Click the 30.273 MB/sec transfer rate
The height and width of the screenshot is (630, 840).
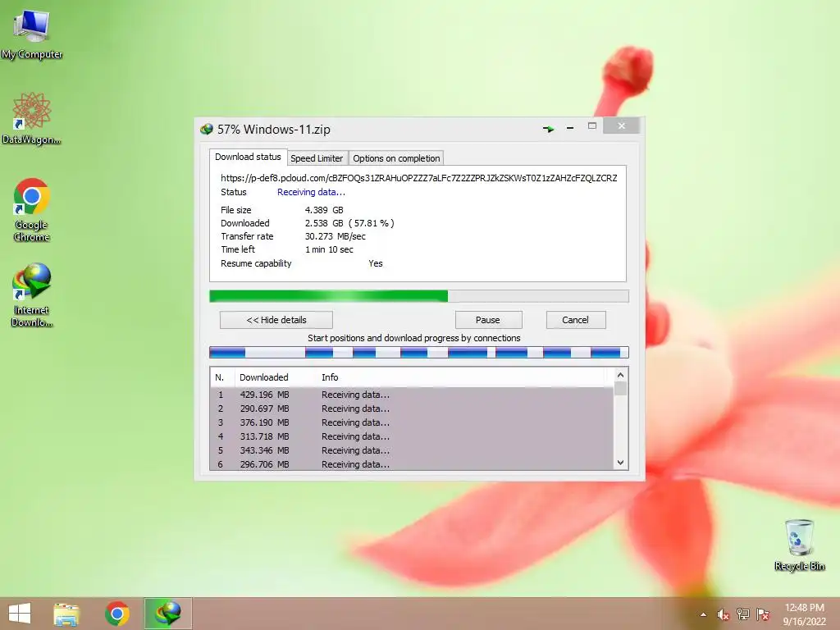pyautogui.click(x=336, y=236)
